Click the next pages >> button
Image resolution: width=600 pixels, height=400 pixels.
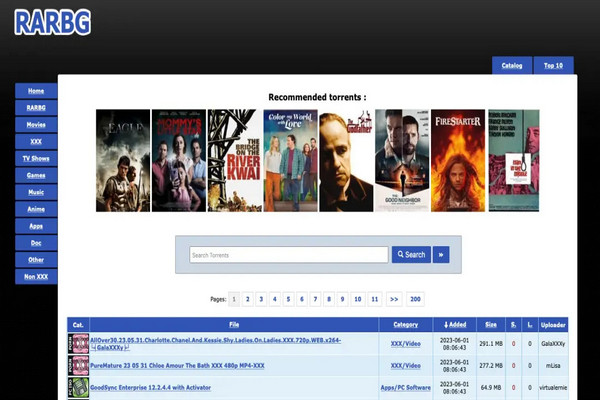(x=394, y=299)
